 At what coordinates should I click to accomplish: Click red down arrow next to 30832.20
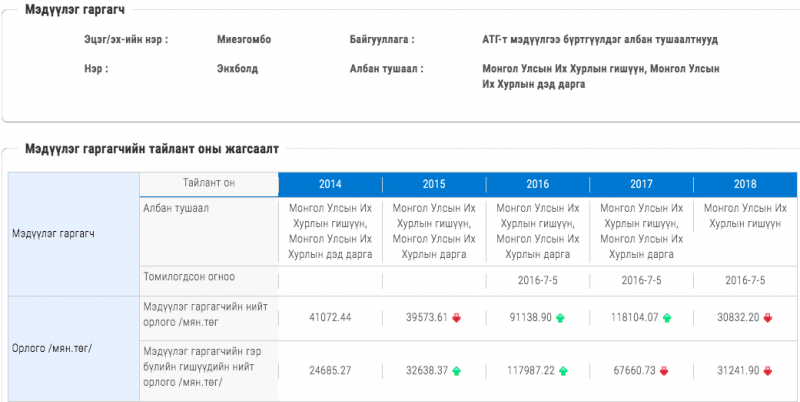coord(768,318)
